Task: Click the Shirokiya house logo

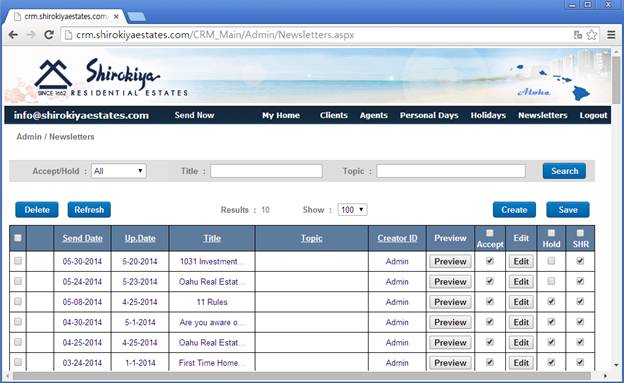Action: tap(53, 74)
